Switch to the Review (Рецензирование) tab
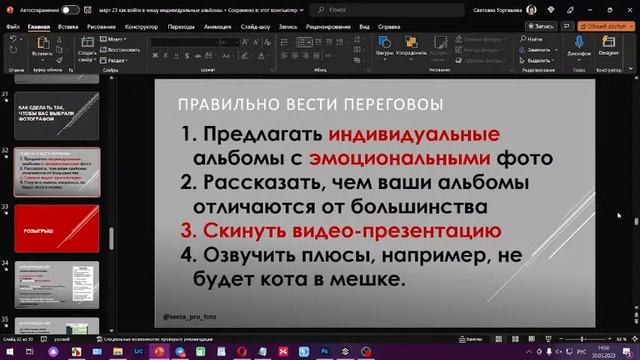 point(328,27)
